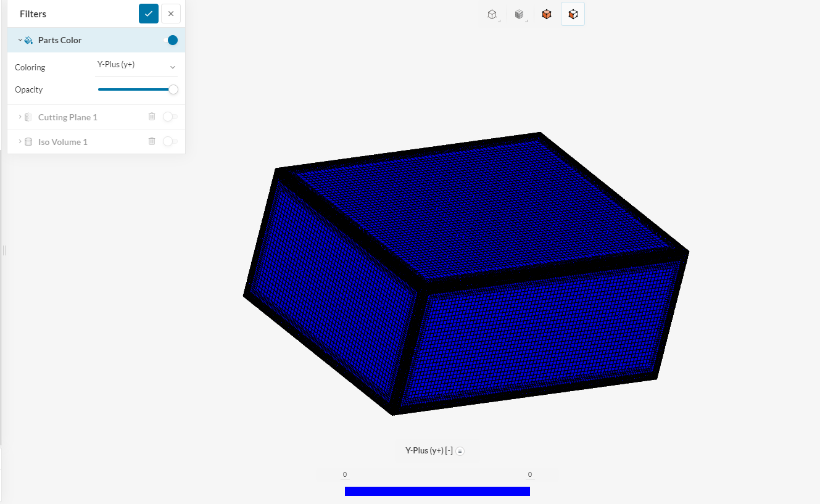Select the solid orange cube surface mode
This screenshot has height=504, width=820.
point(547,14)
